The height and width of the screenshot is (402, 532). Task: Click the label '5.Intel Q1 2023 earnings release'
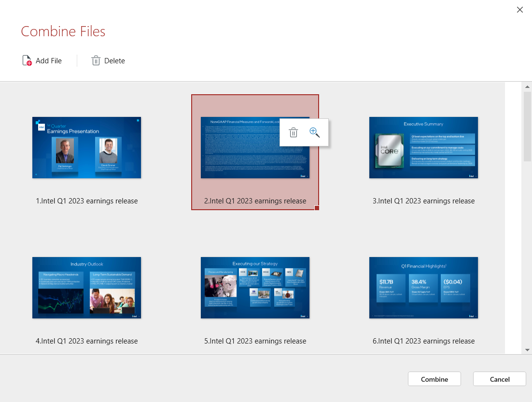tap(255, 341)
